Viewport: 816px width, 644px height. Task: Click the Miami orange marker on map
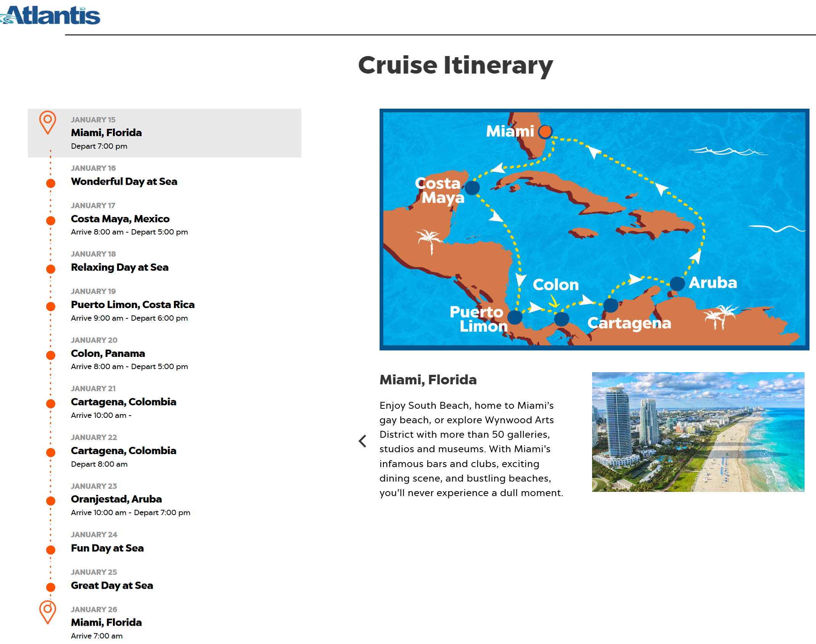click(x=545, y=132)
